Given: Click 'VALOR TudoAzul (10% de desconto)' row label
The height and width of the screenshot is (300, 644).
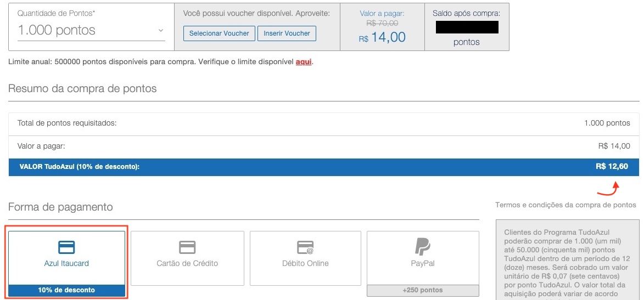Looking at the screenshot, I should [79, 167].
